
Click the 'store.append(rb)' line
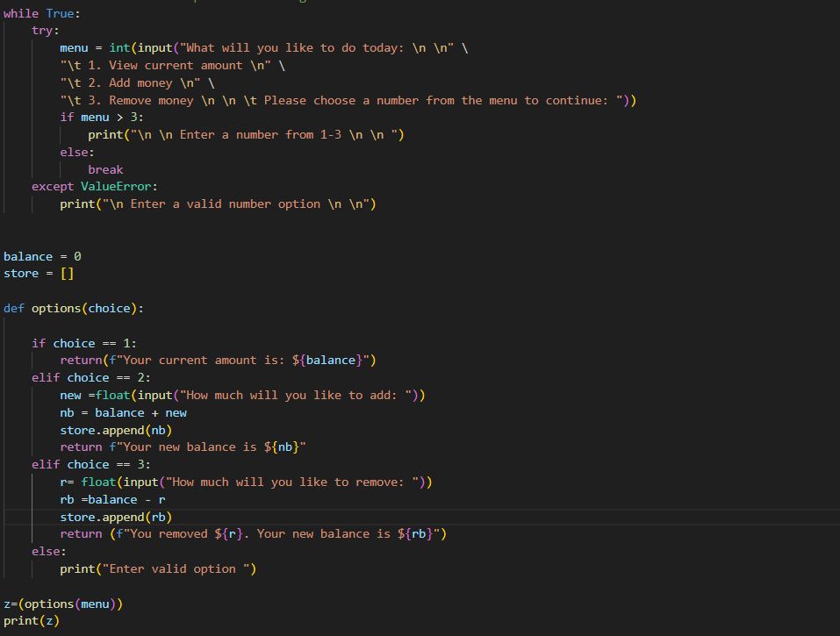pyautogui.click(x=116, y=518)
